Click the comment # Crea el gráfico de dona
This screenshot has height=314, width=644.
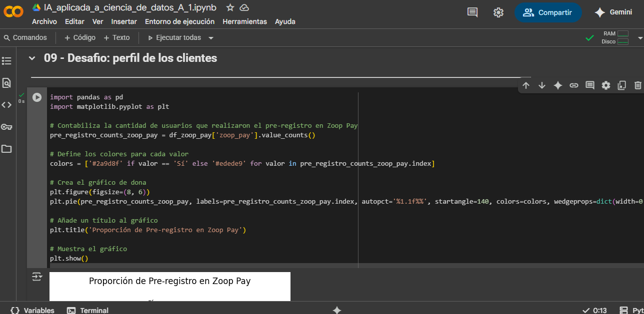[98, 183]
